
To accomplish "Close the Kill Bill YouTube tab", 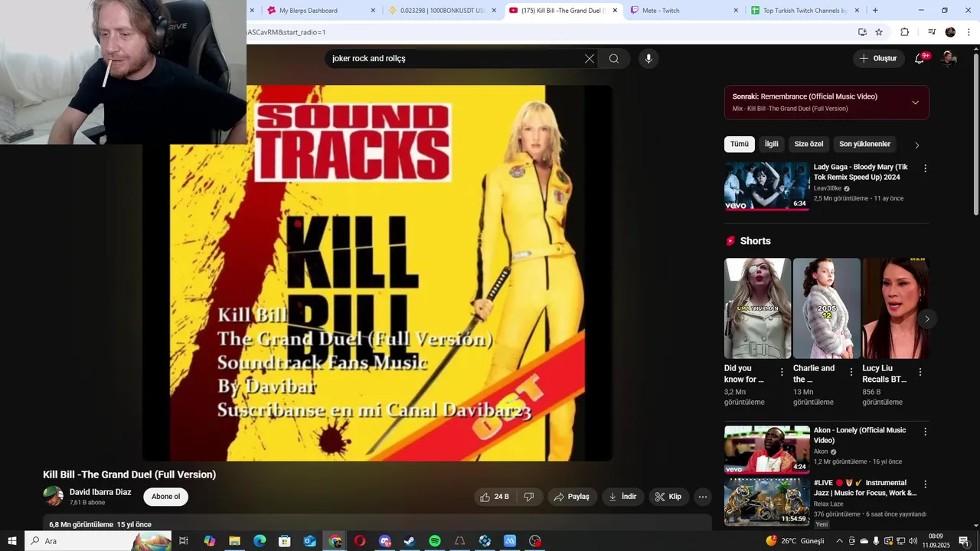I will [615, 11].
